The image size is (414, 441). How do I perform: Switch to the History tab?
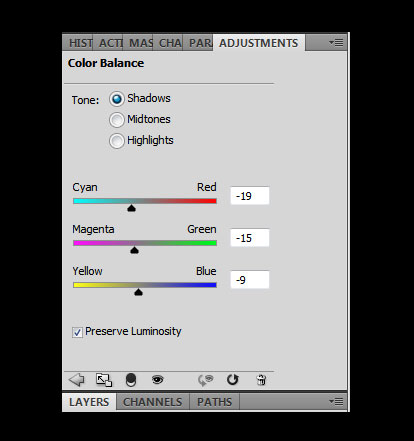tap(78, 43)
